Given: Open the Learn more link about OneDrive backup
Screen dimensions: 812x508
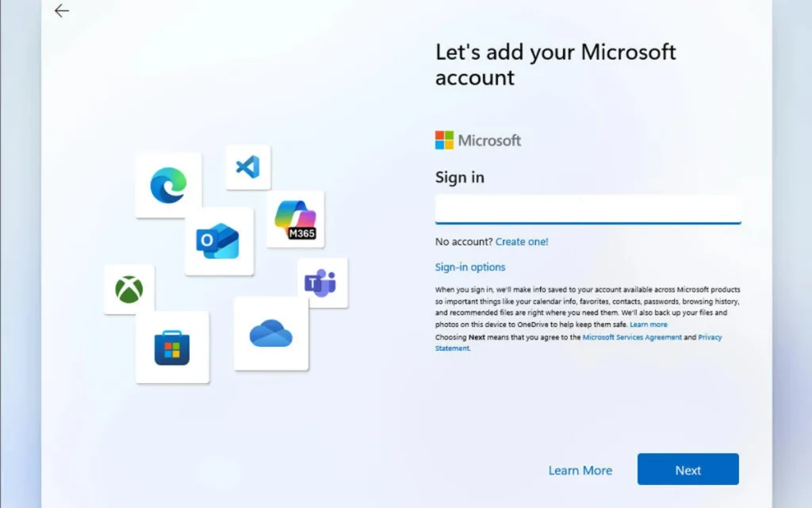Looking at the screenshot, I should click(x=649, y=324).
